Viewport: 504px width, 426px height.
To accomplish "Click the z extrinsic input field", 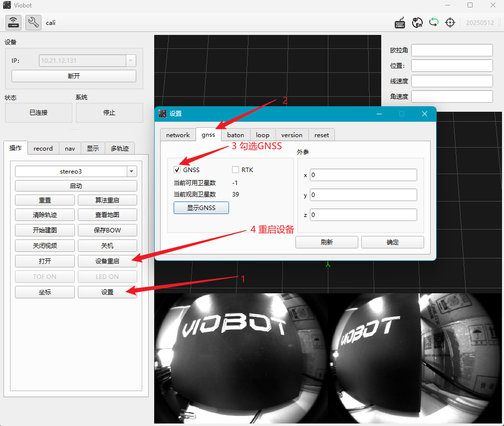I will tap(363, 214).
